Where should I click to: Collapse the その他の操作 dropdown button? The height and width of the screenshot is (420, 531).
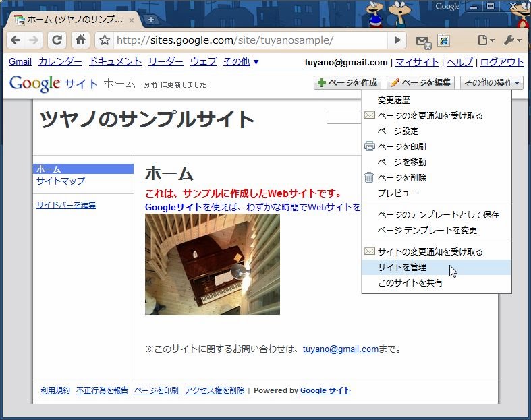pyautogui.click(x=492, y=83)
